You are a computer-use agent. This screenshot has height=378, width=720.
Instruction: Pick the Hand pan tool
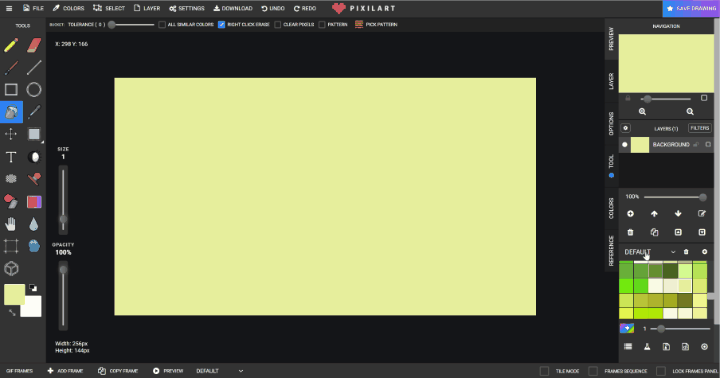(x=11, y=224)
